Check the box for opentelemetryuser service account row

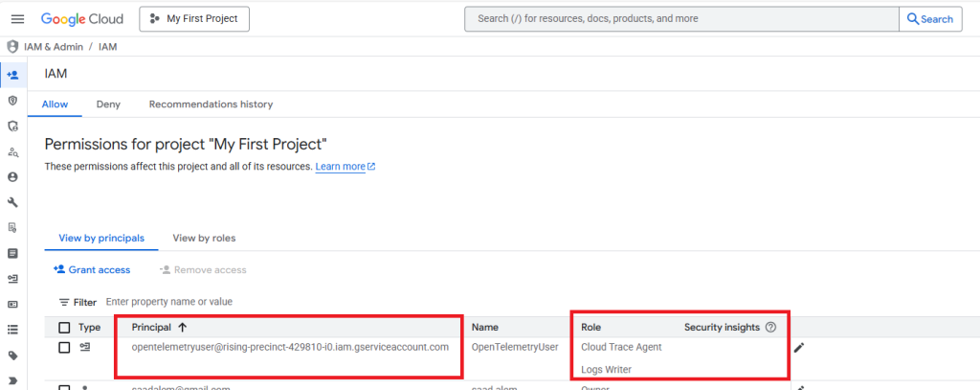(x=64, y=347)
